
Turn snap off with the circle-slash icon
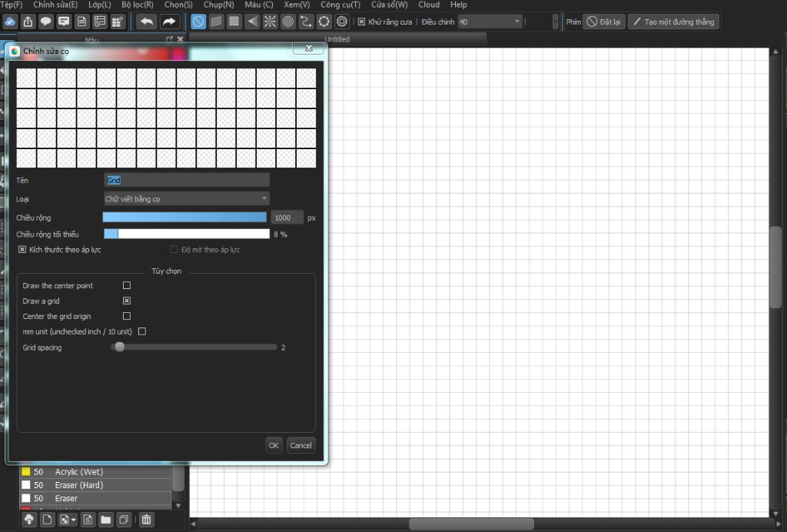pyautogui.click(x=198, y=22)
